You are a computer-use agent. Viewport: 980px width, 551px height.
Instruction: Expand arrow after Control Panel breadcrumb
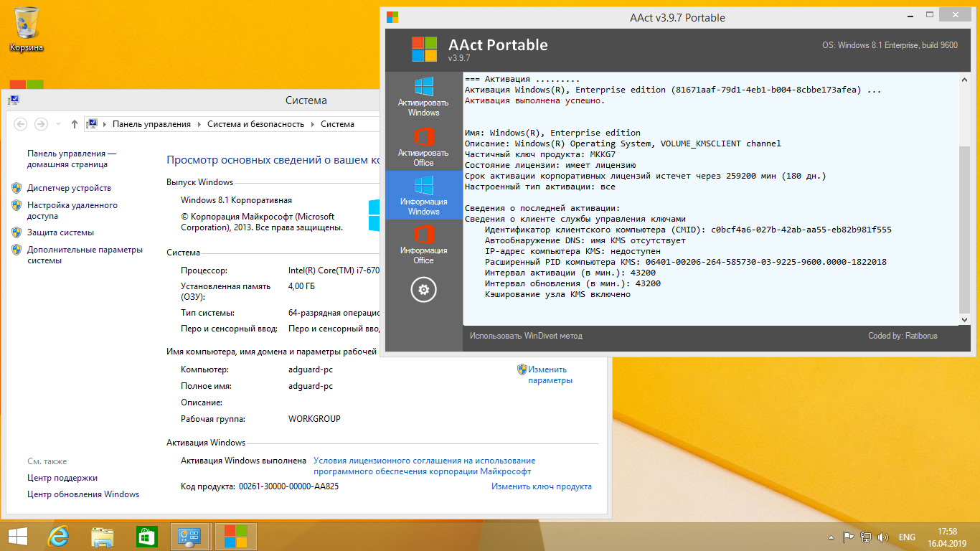click(199, 124)
